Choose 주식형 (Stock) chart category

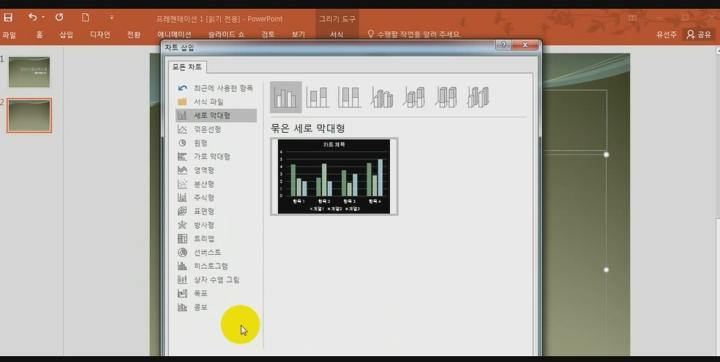pos(216,198)
